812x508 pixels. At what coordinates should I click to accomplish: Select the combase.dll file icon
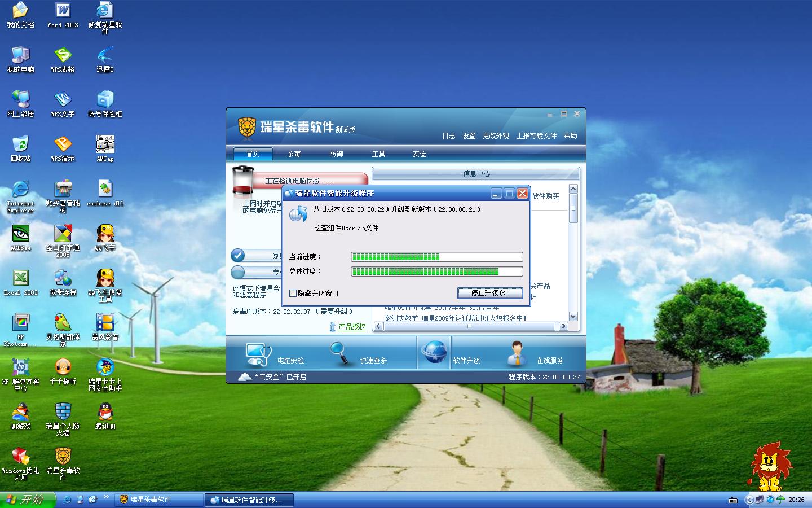[105, 194]
